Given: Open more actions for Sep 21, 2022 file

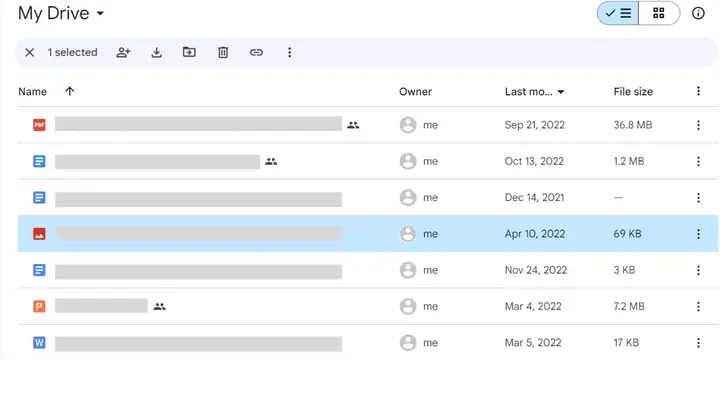Looking at the screenshot, I should [x=698, y=125].
